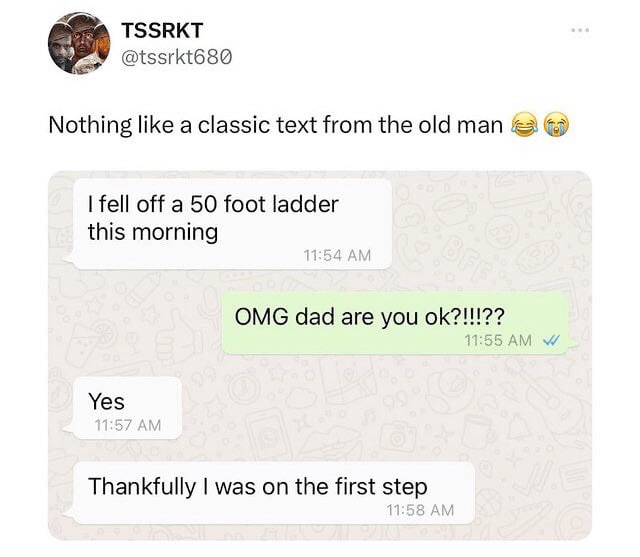This screenshot has height=557, width=640.
Task: Click the laughing tears emoji
Action: click(x=524, y=124)
